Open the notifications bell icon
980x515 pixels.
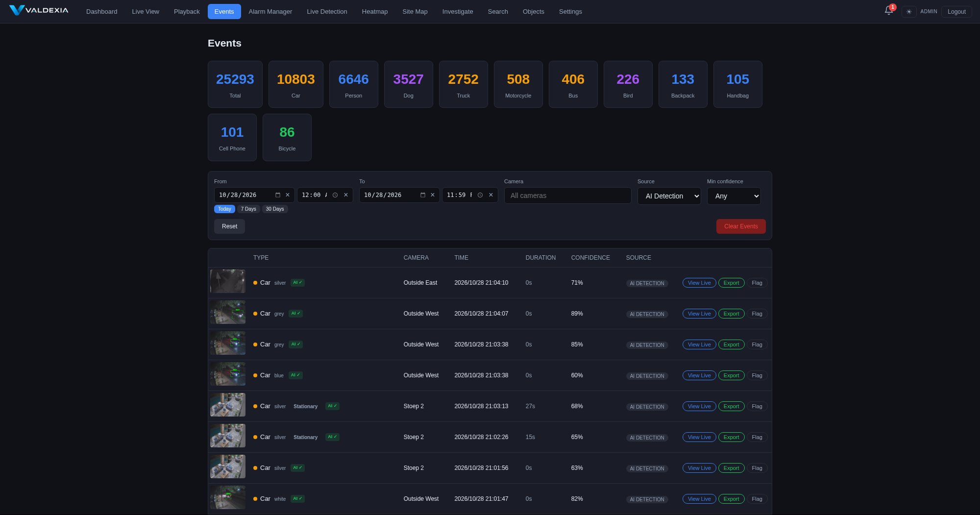click(888, 11)
